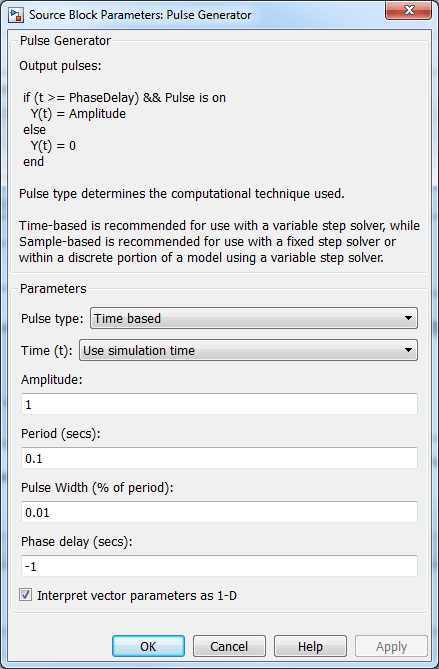Click the Apply button
This screenshot has height=669, width=439.
pos(391,646)
